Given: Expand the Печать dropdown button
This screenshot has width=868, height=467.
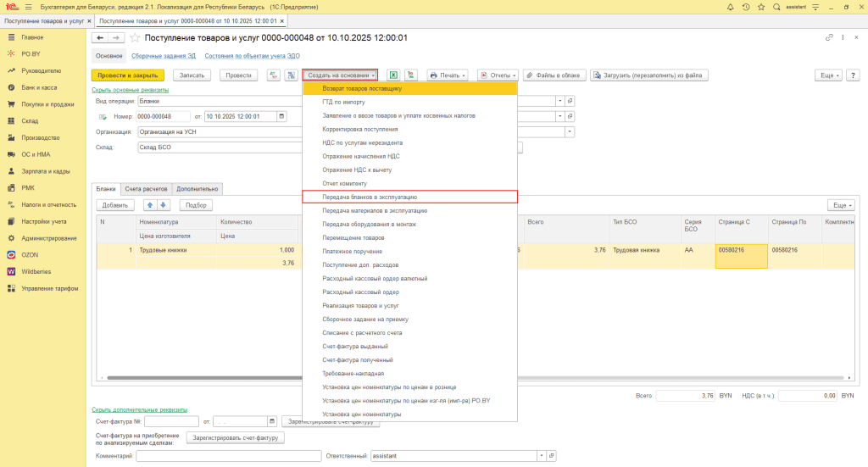Looking at the screenshot, I should (448, 75).
